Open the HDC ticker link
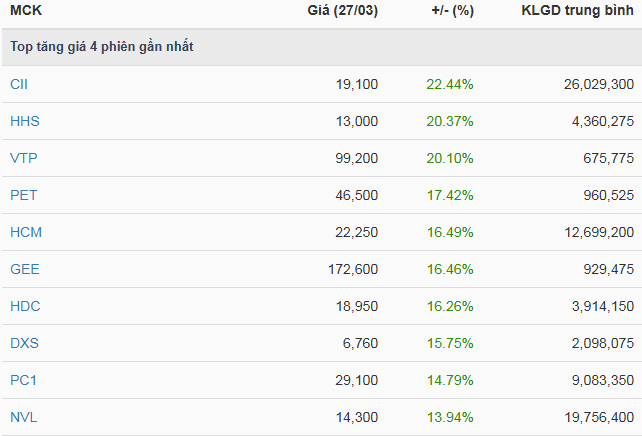642x436 pixels. (25, 306)
